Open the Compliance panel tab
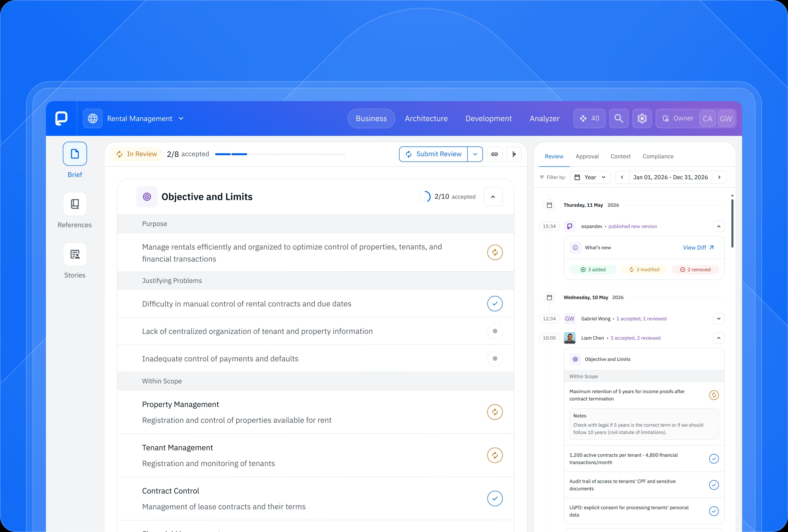788x532 pixels. tap(658, 156)
